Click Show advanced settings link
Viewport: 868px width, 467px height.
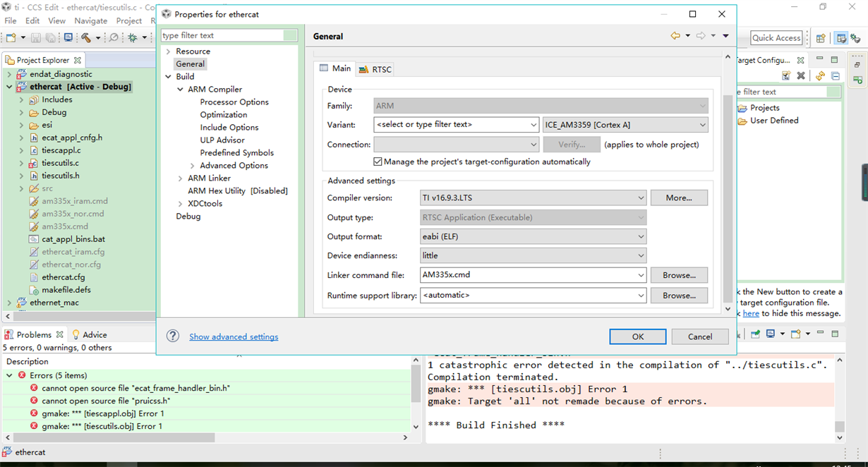(234, 336)
